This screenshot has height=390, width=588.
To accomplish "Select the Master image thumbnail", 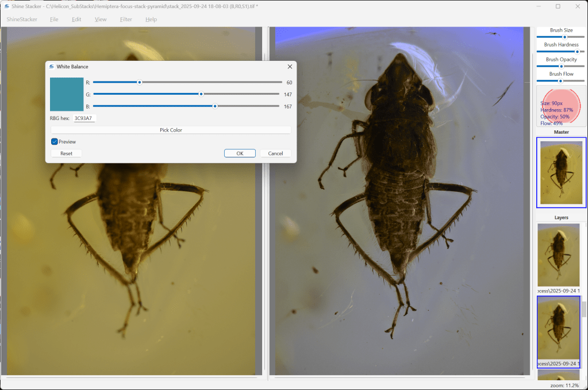I will (561, 172).
